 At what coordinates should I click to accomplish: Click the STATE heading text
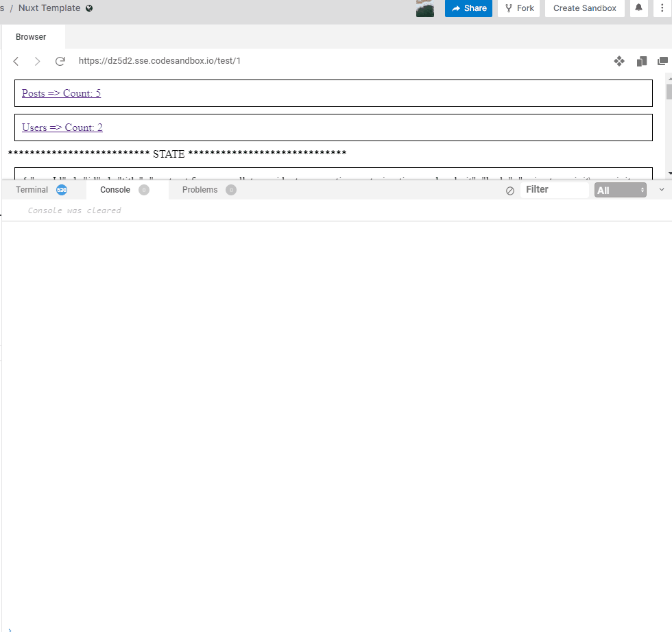[169, 154]
